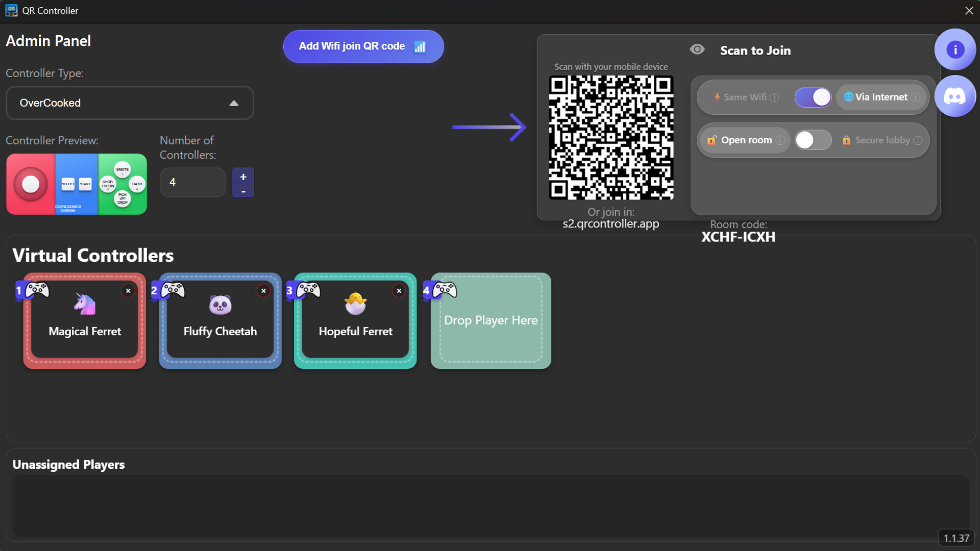Click the Scan to Join QR code image

pyautogui.click(x=610, y=138)
